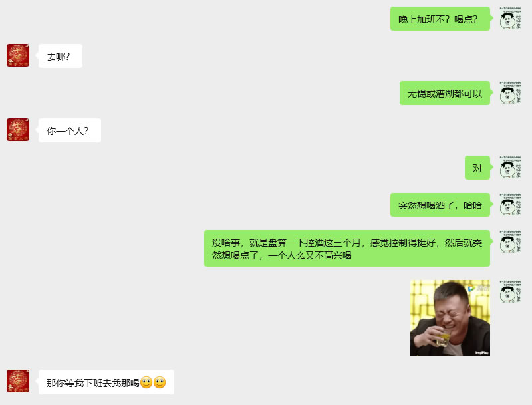
Task: Select the "去哪?" message bubble
Action: point(61,56)
